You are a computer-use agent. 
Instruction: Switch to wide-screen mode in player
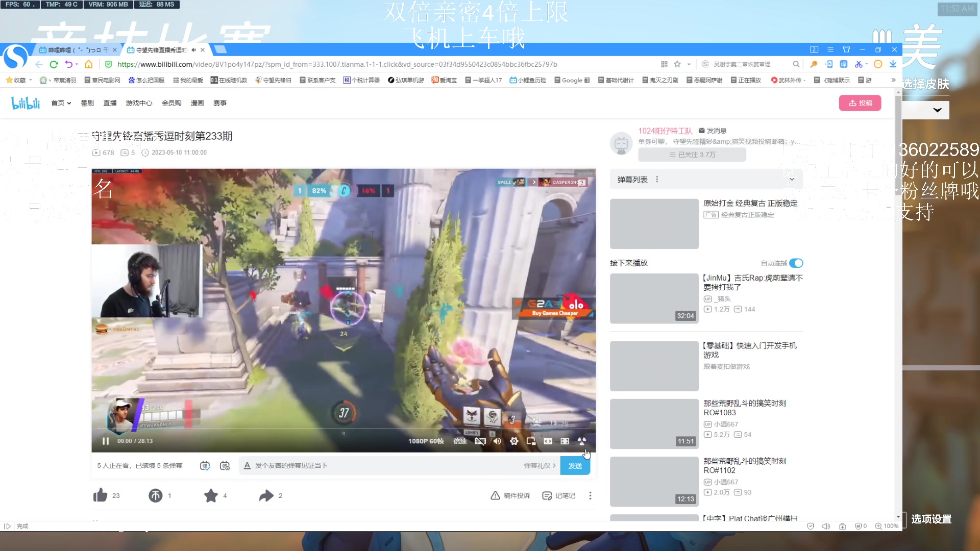(548, 441)
